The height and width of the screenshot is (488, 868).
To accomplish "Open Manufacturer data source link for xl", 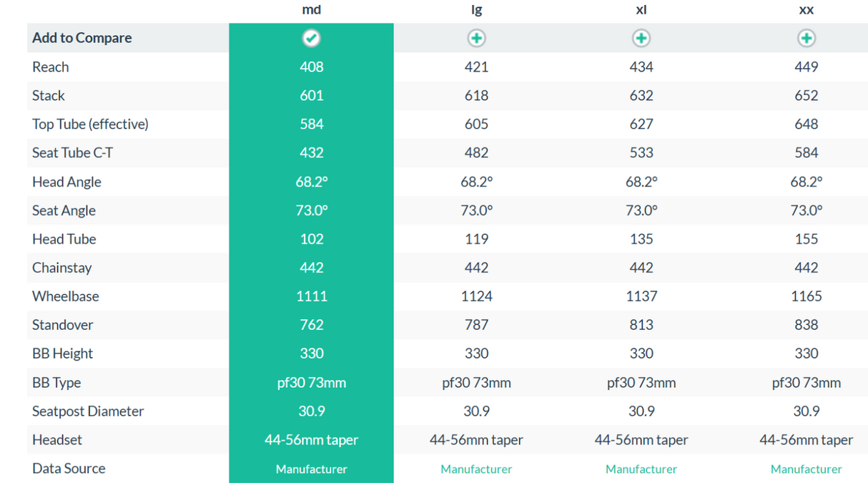I will [x=641, y=469].
